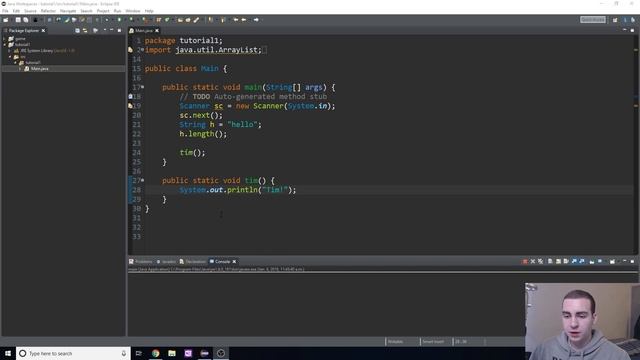Select the game project in tree
The width and height of the screenshot is (640, 360).
20,39
